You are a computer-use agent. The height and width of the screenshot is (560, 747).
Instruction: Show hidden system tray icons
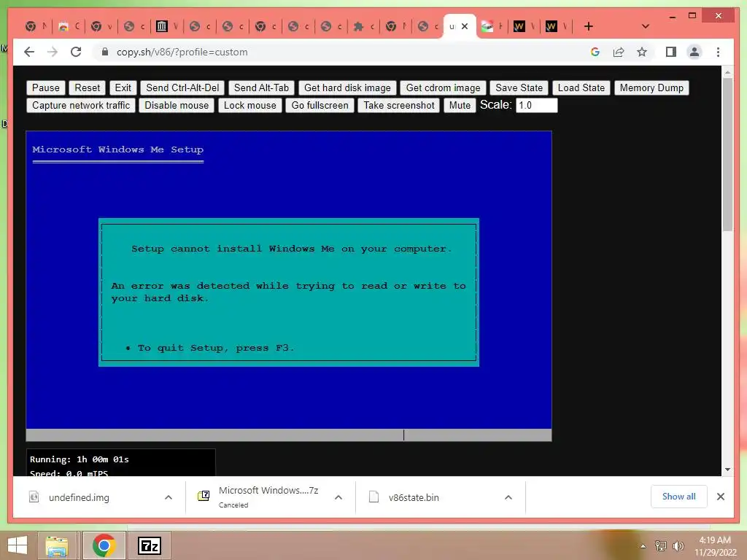[643, 546]
